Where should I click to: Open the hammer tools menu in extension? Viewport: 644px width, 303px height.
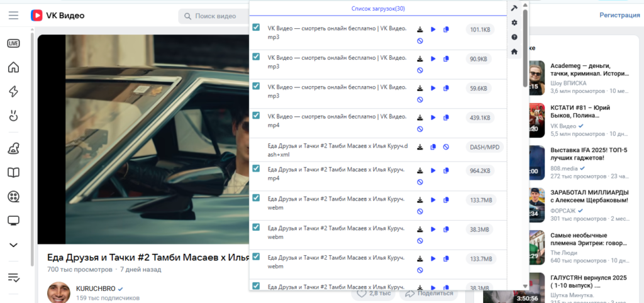point(514,8)
